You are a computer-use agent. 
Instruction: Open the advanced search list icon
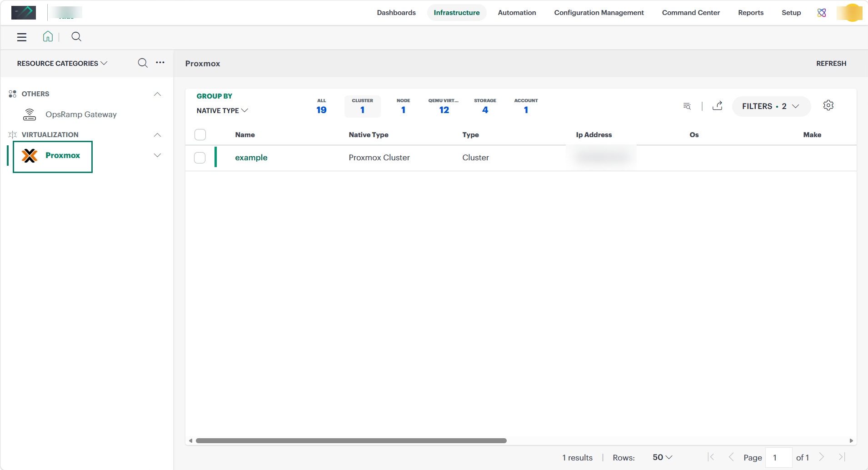[687, 106]
